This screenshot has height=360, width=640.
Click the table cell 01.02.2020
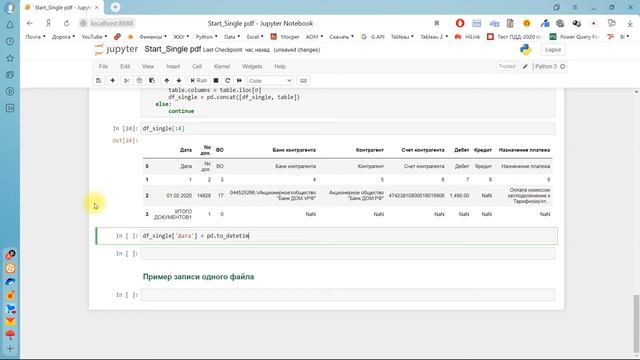179,196
